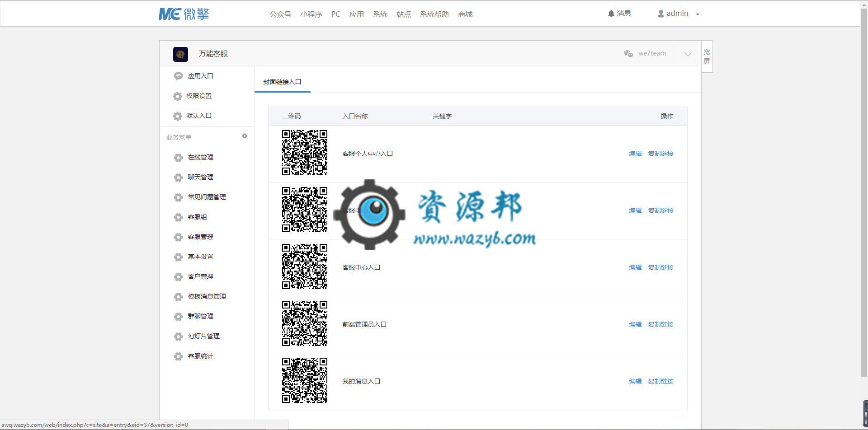The image size is (868, 430).
Task: Click the gear icon next to 默认入口
Action: coord(178,116)
